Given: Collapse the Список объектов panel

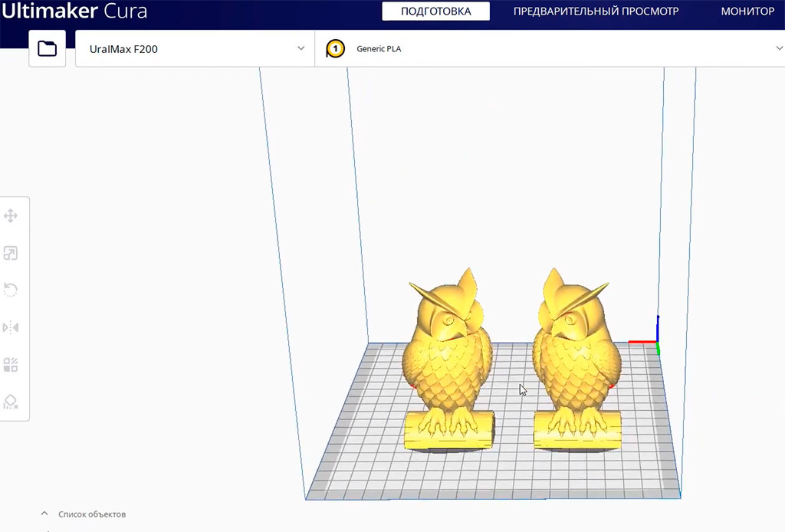Looking at the screenshot, I should [x=44, y=514].
